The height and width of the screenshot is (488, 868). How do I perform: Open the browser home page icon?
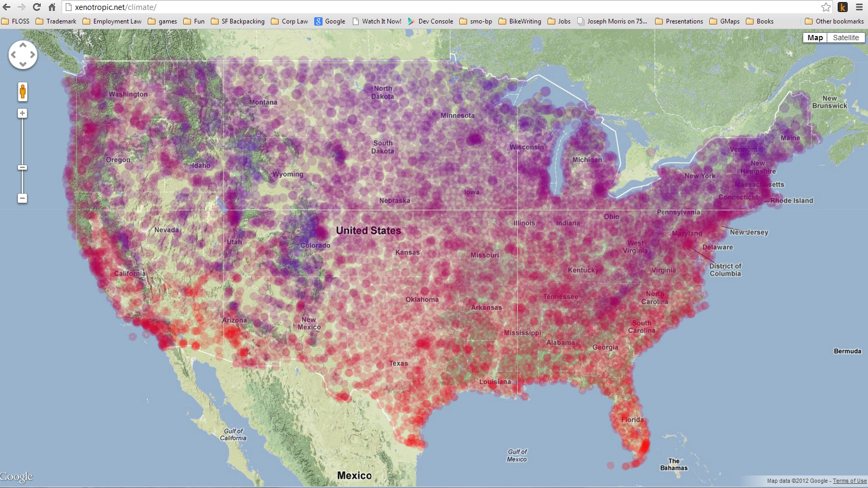(52, 7)
